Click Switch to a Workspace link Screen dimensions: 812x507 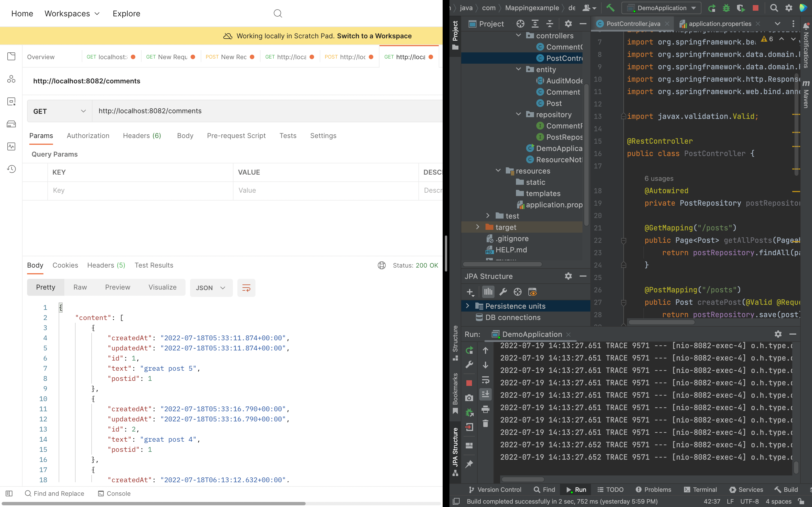(x=374, y=36)
